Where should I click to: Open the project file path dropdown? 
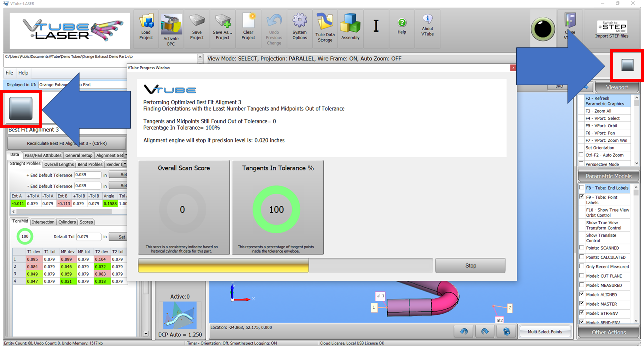pyautogui.click(x=200, y=57)
